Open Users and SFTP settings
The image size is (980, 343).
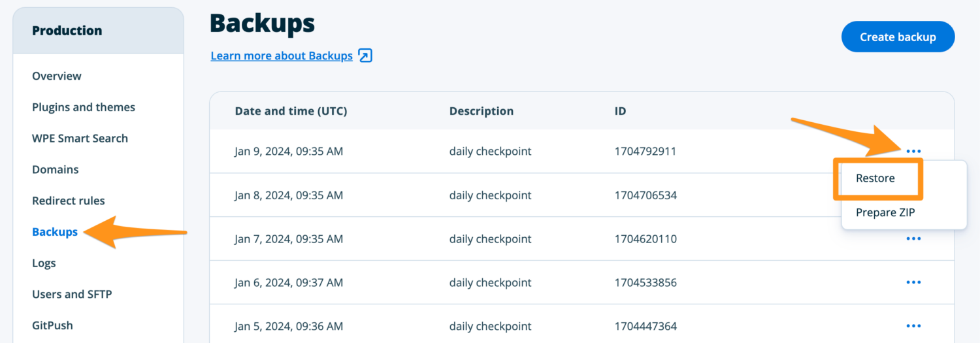point(72,295)
